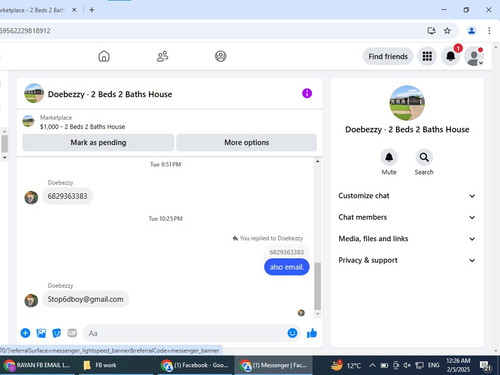Switch to Messenger Chrome window in taskbar
Viewport: 500px width, 375px height.
tap(273, 365)
